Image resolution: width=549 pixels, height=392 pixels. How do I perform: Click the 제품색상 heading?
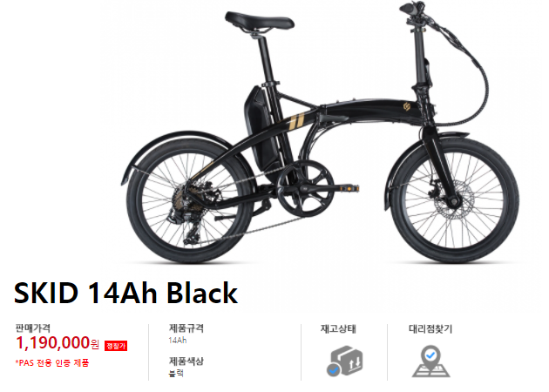tap(186, 361)
